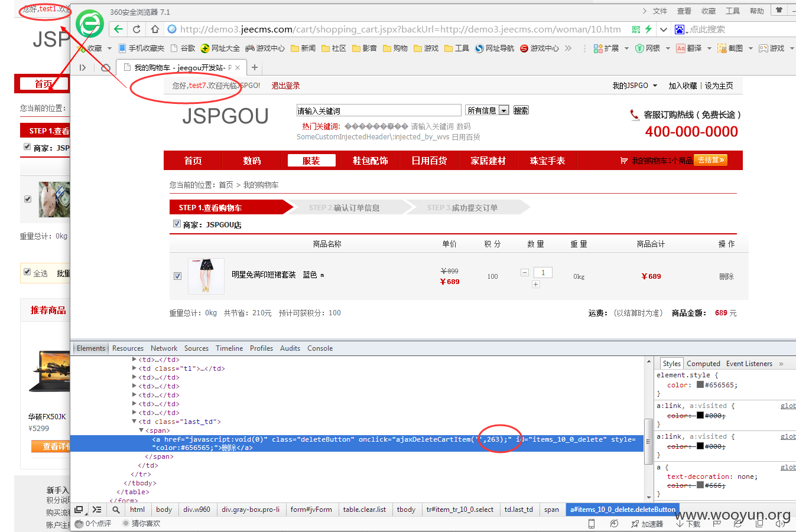Open 手机收藏夹 bookmark
Viewport: 796px width, 532px height.
point(141,48)
